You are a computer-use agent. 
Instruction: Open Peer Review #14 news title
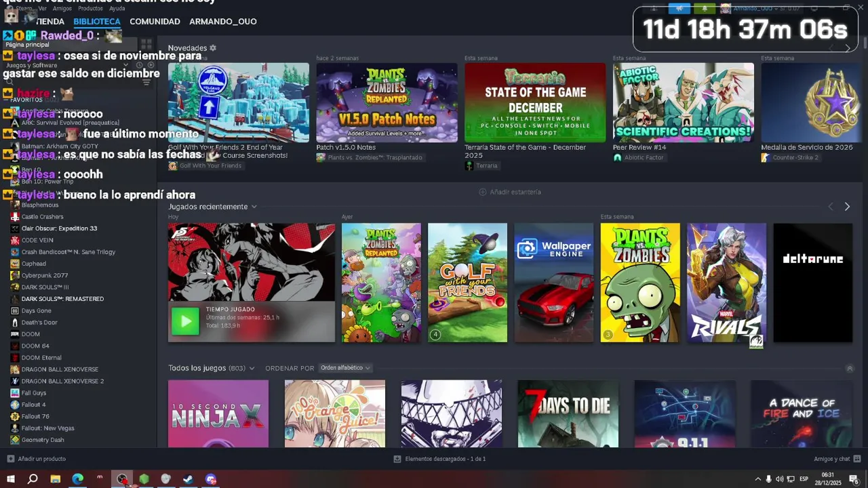pyautogui.click(x=639, y=147)
